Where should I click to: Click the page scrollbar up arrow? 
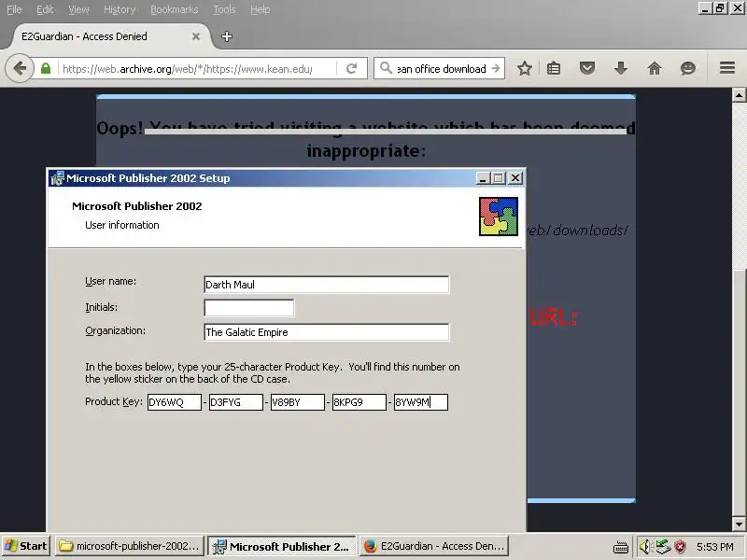pos(739,95)
